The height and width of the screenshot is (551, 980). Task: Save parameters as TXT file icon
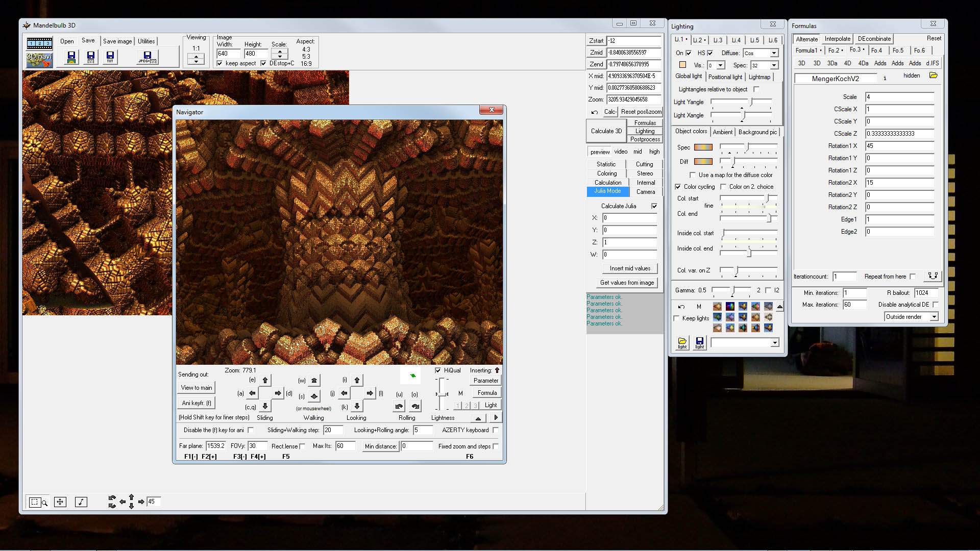[110, 57]
